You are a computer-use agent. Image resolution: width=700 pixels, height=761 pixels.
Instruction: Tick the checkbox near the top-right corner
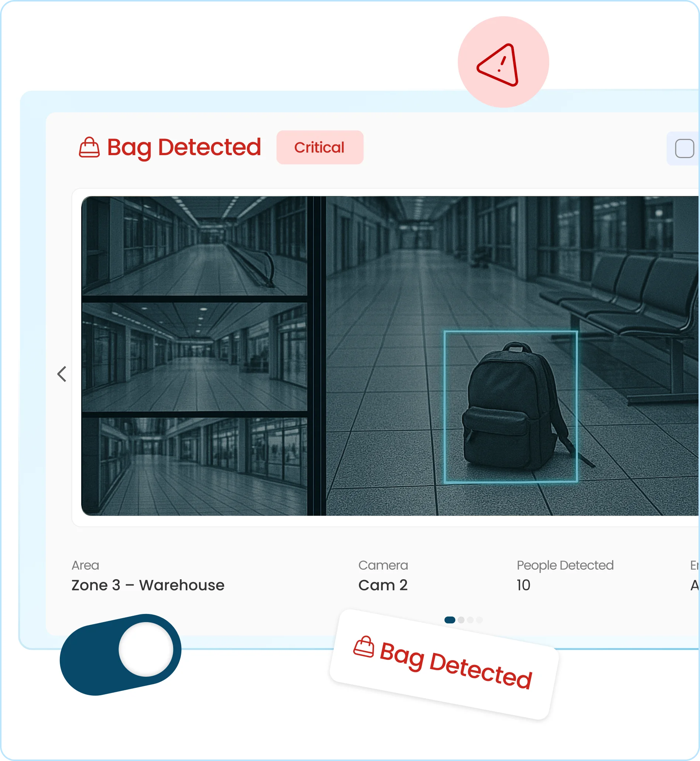685,149
